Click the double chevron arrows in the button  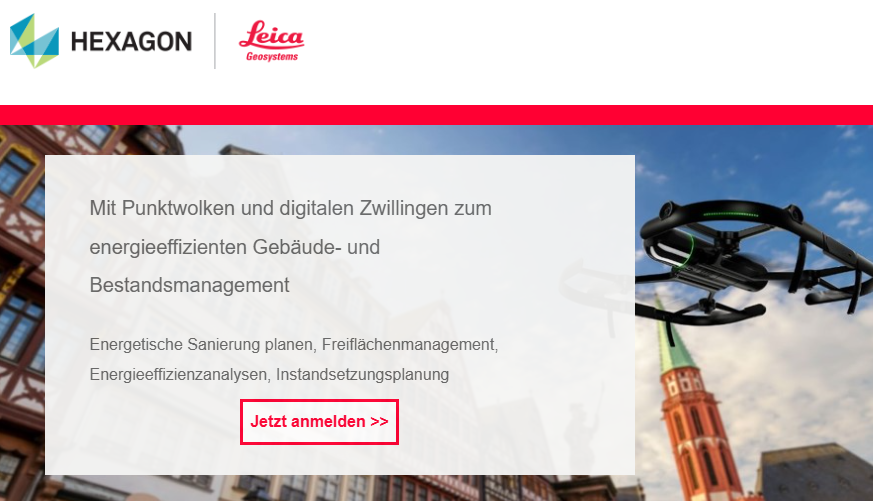click(x=379, y=421)
